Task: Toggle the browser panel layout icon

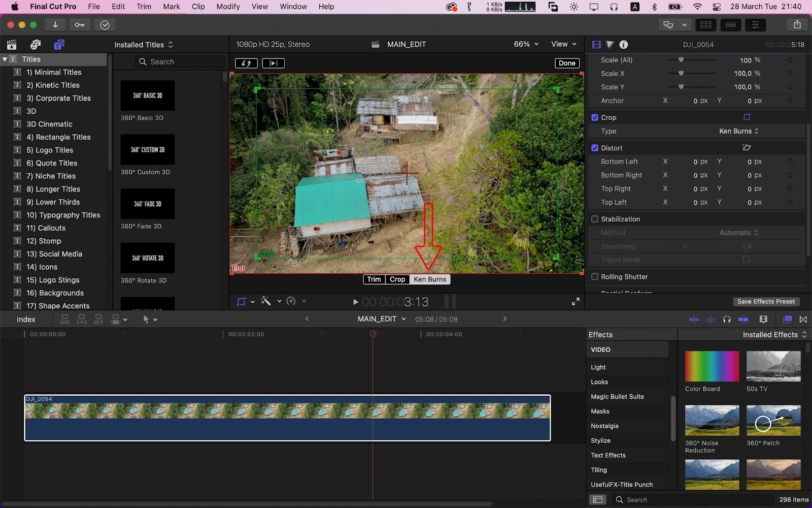Action: (x=706, y=25)
